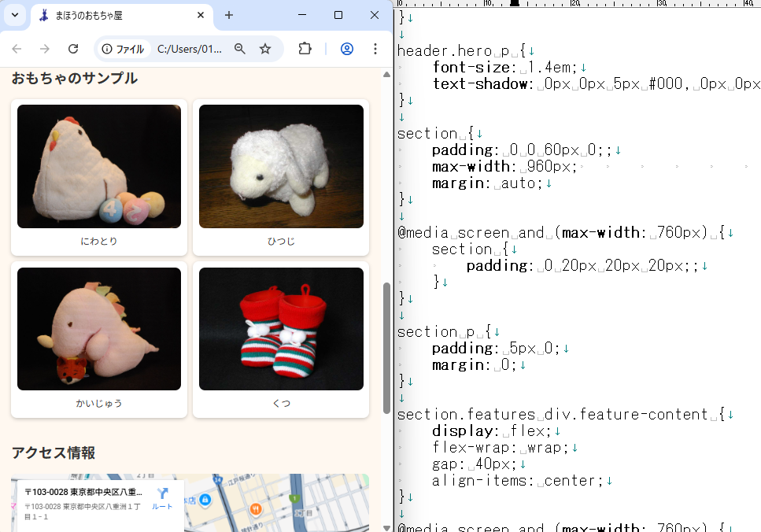Image resolution: width=761 pixels, height=532 pixels.
Task: Click the blue shopping pin on the map
Action: (205, 500)
